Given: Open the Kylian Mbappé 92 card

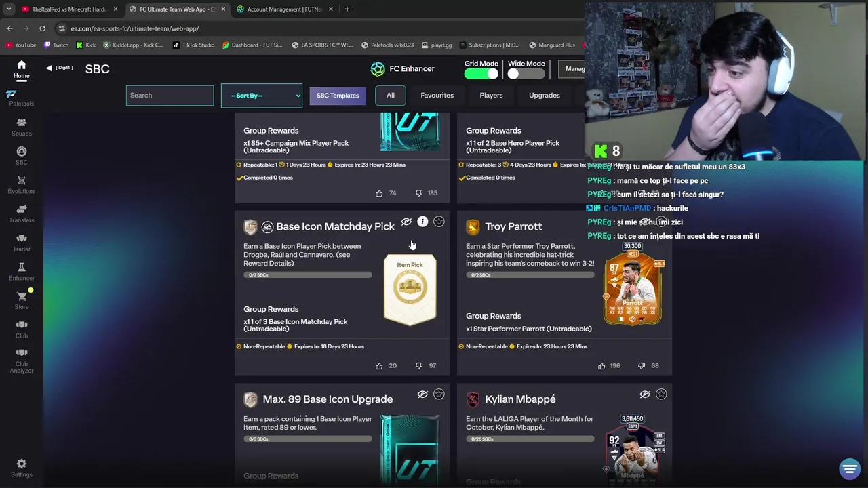Looking at the screenshot, I should 632,448.
